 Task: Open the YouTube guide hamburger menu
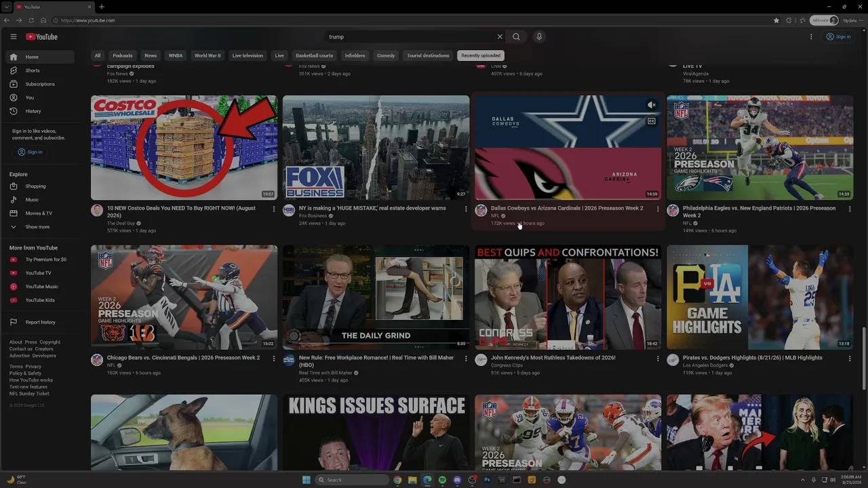click(14, 37)
